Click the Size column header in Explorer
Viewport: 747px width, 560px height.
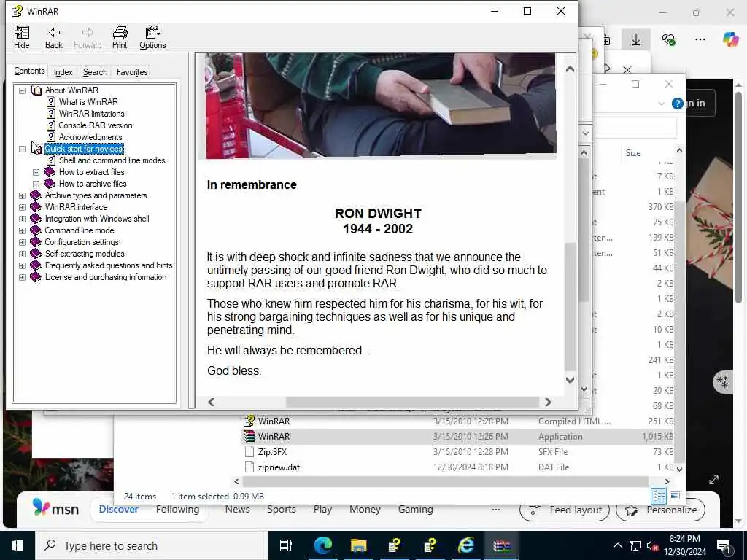(x=633, y=153)
